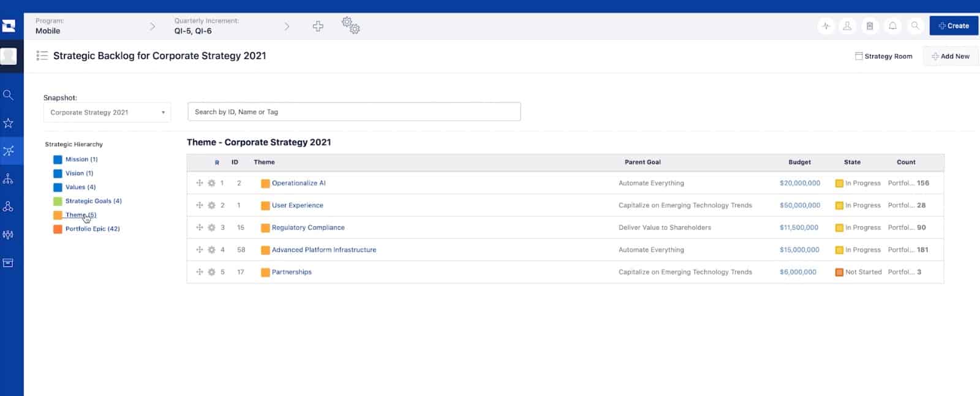Focus the Search by ID, Name or Tag field
980x396 pixels.
click(354, 112)
